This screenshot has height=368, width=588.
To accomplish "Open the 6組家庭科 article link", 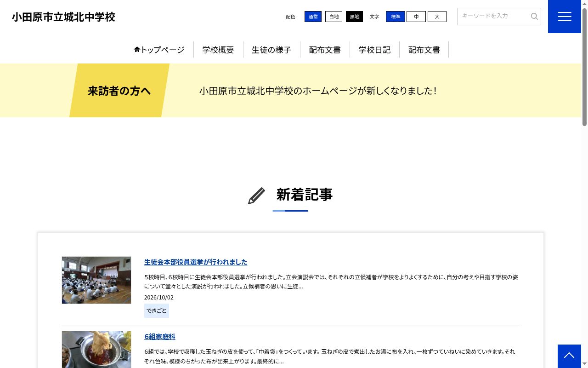I will pyautogui.click(x=160, y=336).
